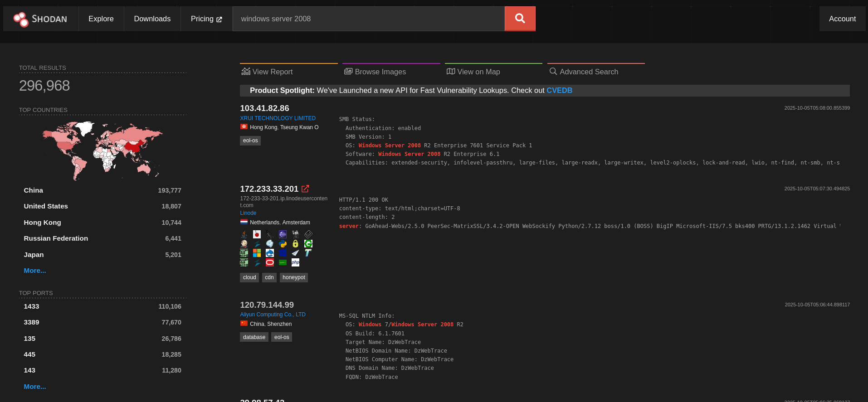Open the Shodan logo home link
This screenshot has height=402, width=868.
tap(40, 19)
